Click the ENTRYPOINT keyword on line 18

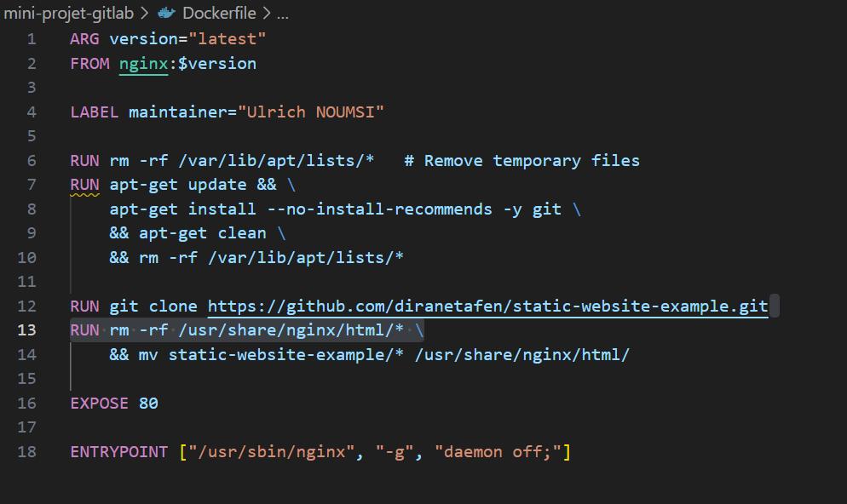click(x=118, y=451)
